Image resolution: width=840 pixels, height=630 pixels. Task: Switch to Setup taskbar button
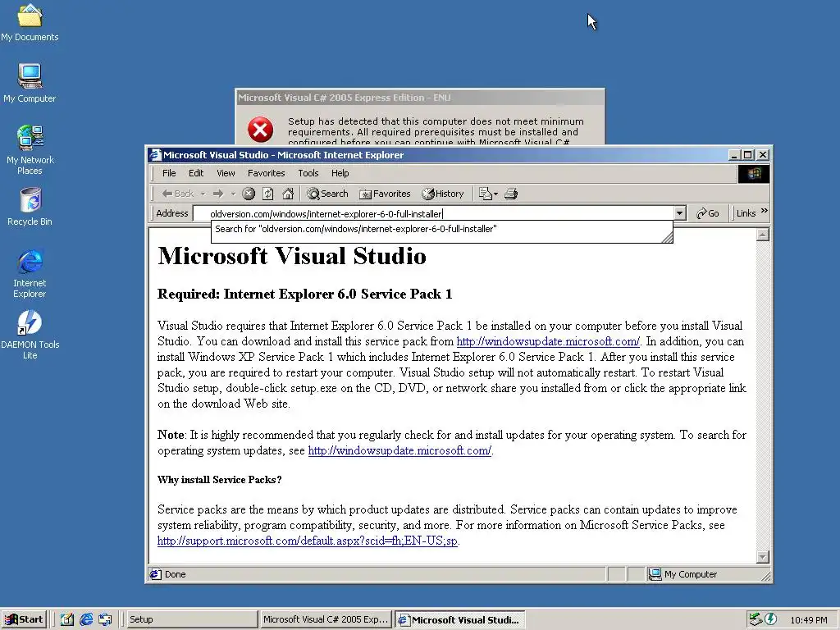(x=191, y=619)
